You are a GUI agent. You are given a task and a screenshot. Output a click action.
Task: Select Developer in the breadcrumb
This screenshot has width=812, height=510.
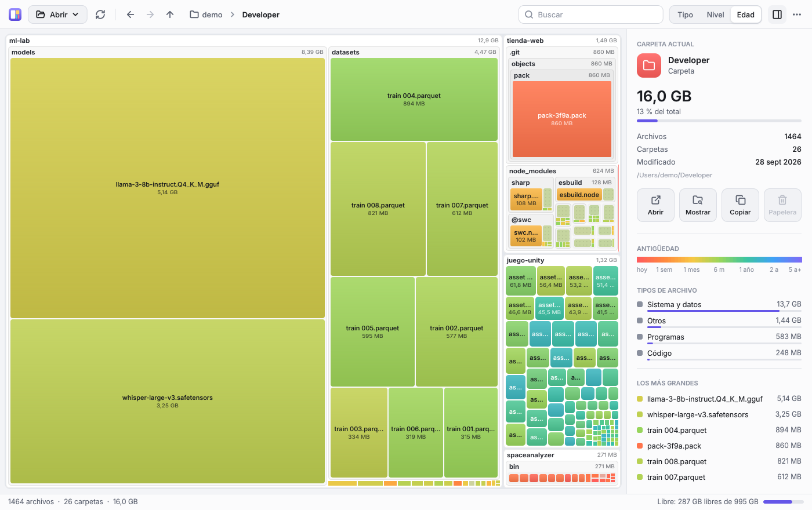point(261,14)
